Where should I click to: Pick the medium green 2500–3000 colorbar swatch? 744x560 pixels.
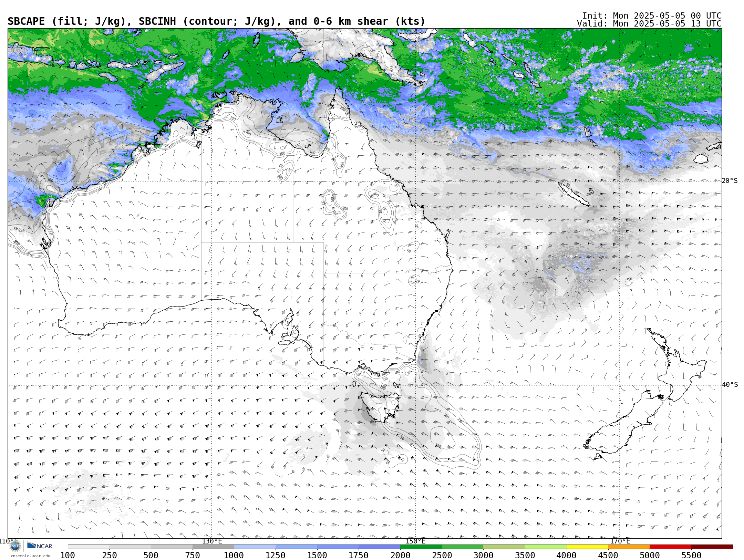point(463,547)
